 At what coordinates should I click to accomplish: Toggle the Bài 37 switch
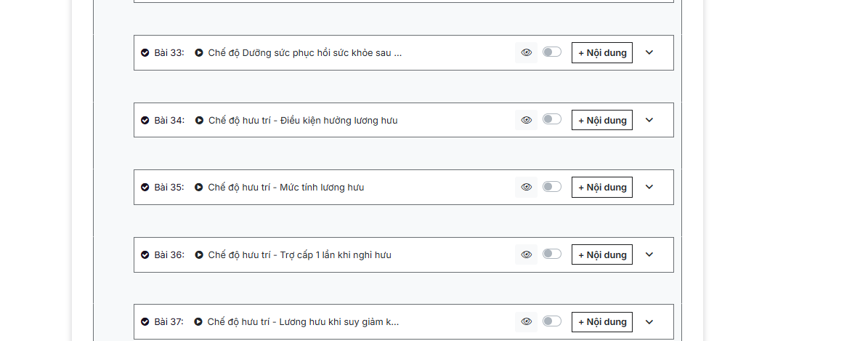(x=552, y=321)
